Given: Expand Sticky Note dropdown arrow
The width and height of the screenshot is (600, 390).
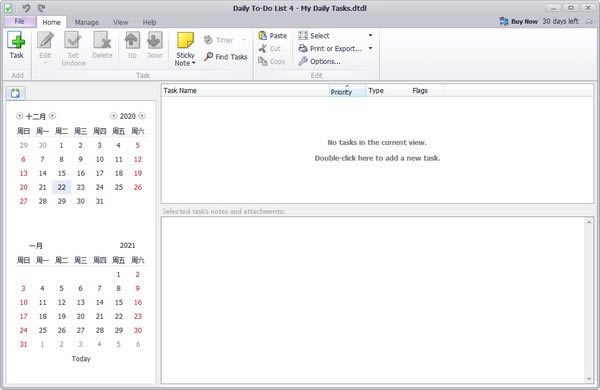Looking at the screenshot, I should pos(194,63).
